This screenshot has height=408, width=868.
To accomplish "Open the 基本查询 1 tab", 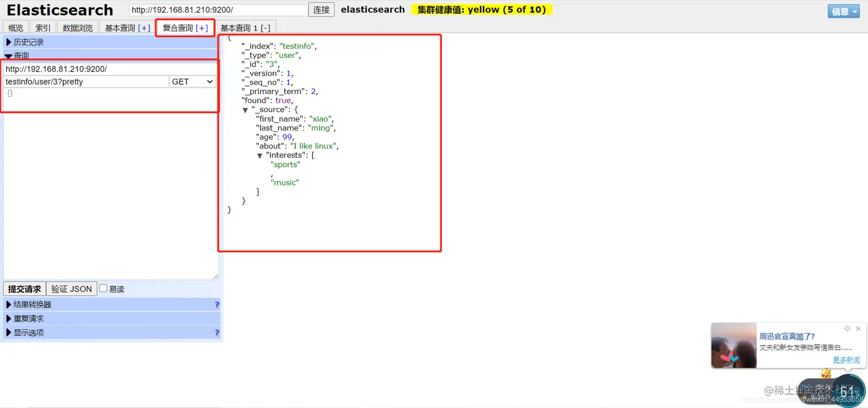I will point(246,28).
